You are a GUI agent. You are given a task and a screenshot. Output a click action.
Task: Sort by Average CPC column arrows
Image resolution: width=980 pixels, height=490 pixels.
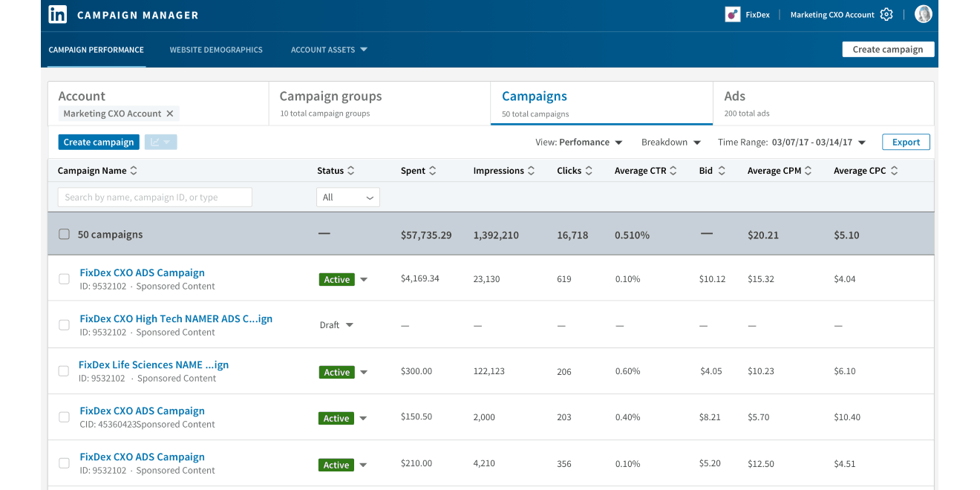(894, 171)
